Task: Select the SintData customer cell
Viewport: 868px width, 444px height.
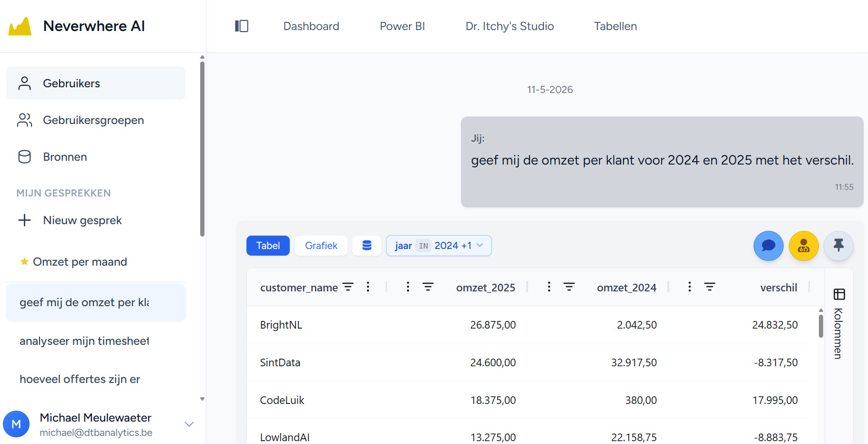Action: (x=280, y=362)
